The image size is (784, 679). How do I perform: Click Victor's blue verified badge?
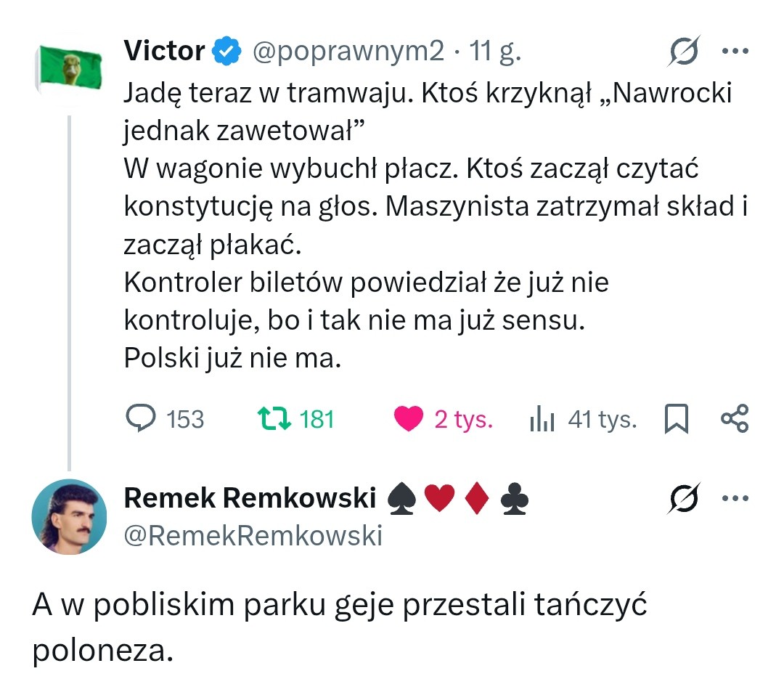(225, 50)
